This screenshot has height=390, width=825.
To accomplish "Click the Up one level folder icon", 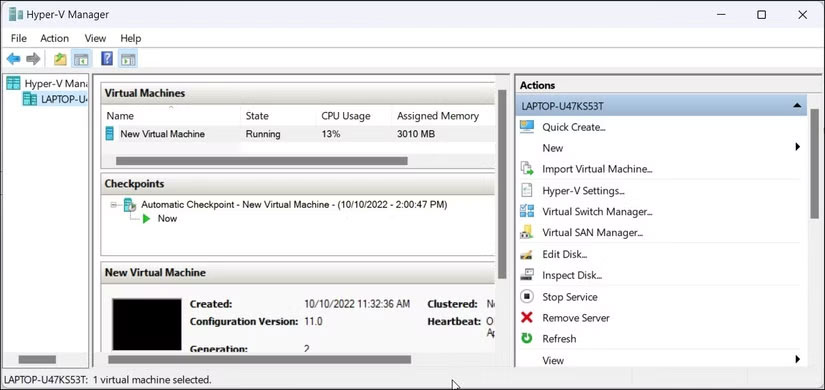I will (61, 59).
